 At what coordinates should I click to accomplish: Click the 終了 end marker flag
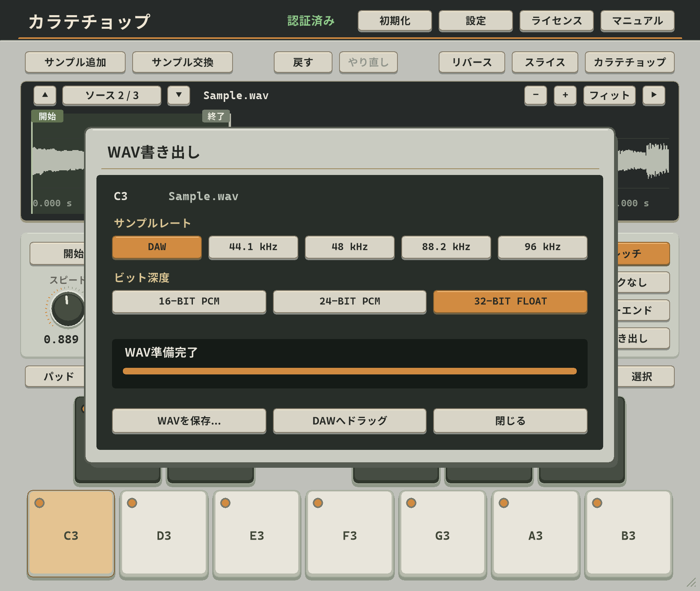[216, 116]
